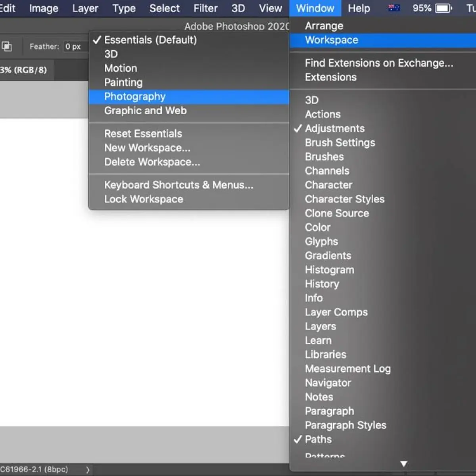Viewport: 476px width, 476px height.
Task: Show the Gradients panel
Action: pyautogui.click(x=383, y=256)
